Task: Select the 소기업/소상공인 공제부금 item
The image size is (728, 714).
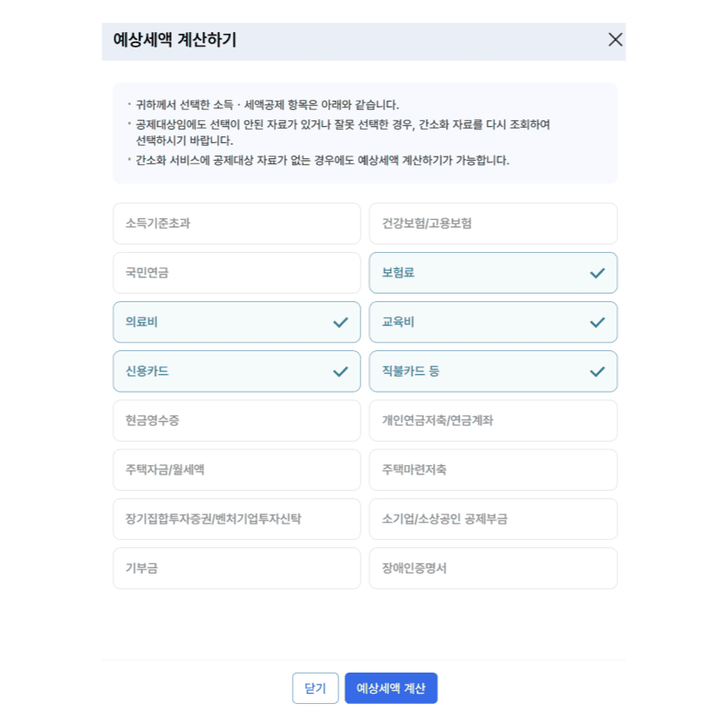Action: point(493,519)
